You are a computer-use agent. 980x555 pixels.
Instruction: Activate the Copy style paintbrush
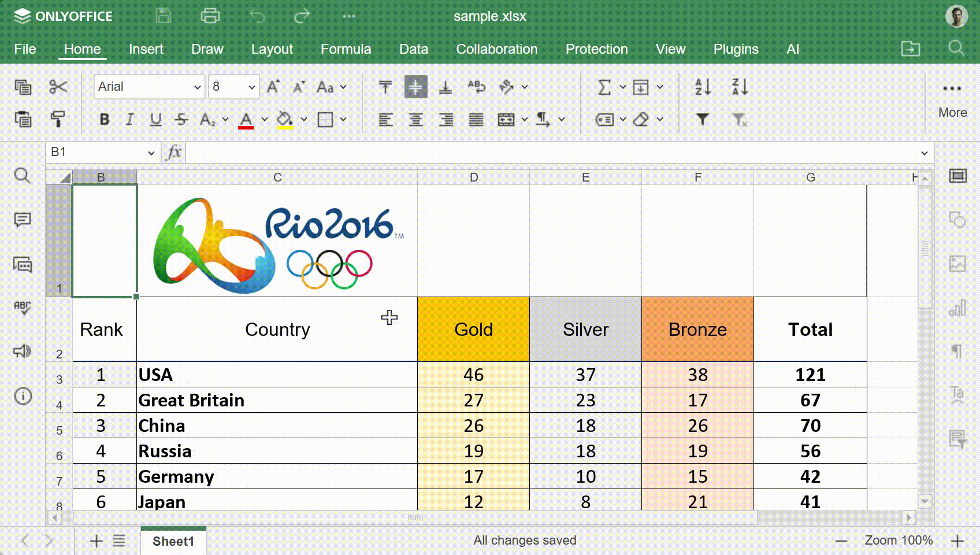[x=58, y=119]
